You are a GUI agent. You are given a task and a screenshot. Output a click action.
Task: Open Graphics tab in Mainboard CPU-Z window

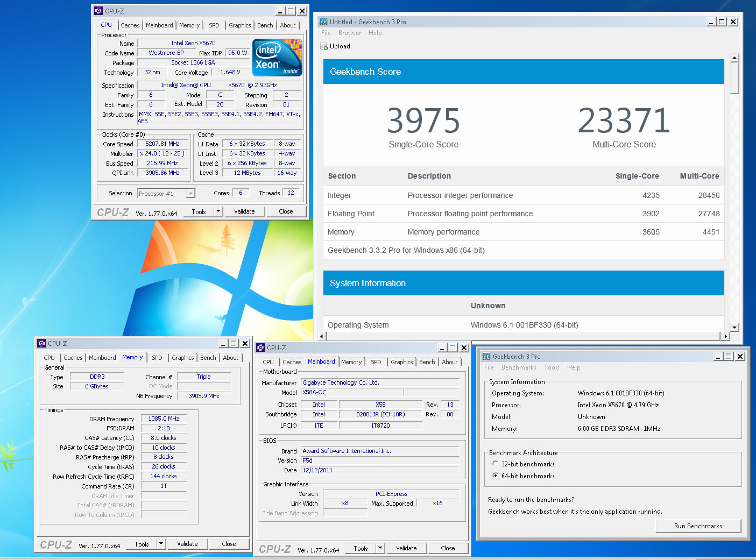401,362
